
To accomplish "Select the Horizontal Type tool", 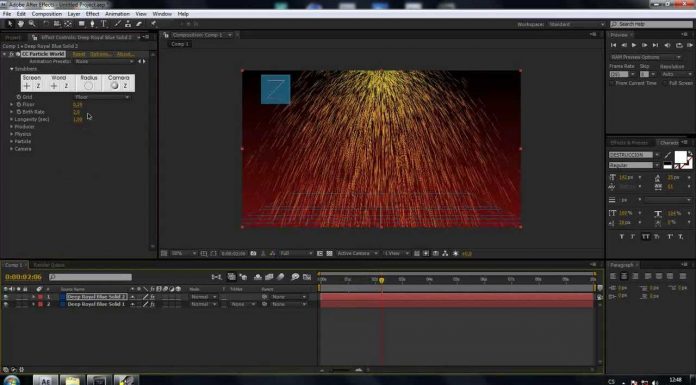I will pyautogui.click(x=103, y=24).
